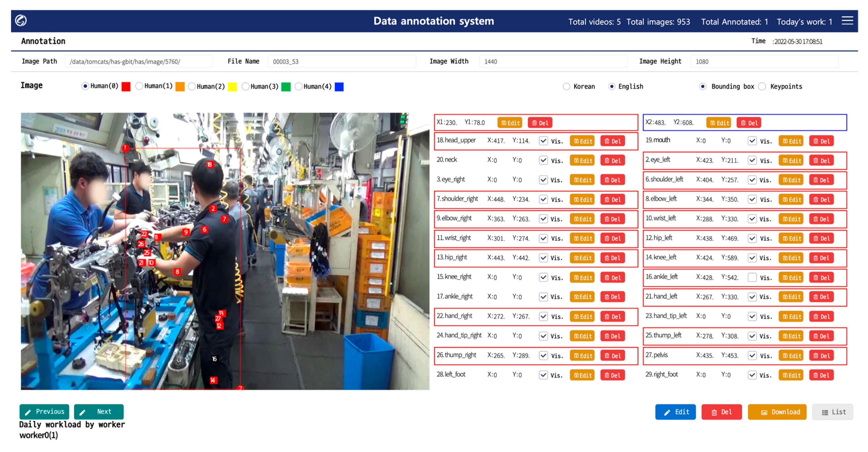Click trash icon on bottom Del button
Screen dimensions: 868x452
[x=714, y=412]
